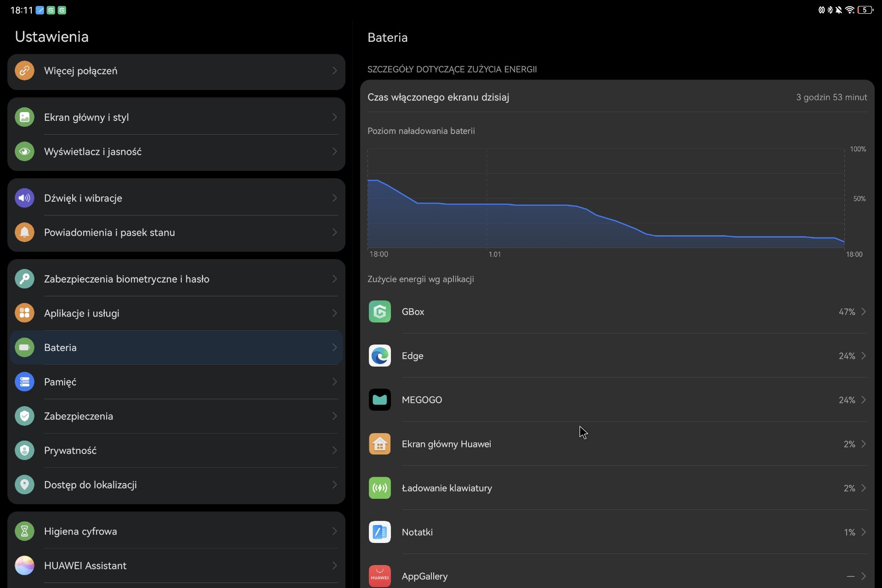Open Higiena cyfrowa settings entry

(176, 531)
